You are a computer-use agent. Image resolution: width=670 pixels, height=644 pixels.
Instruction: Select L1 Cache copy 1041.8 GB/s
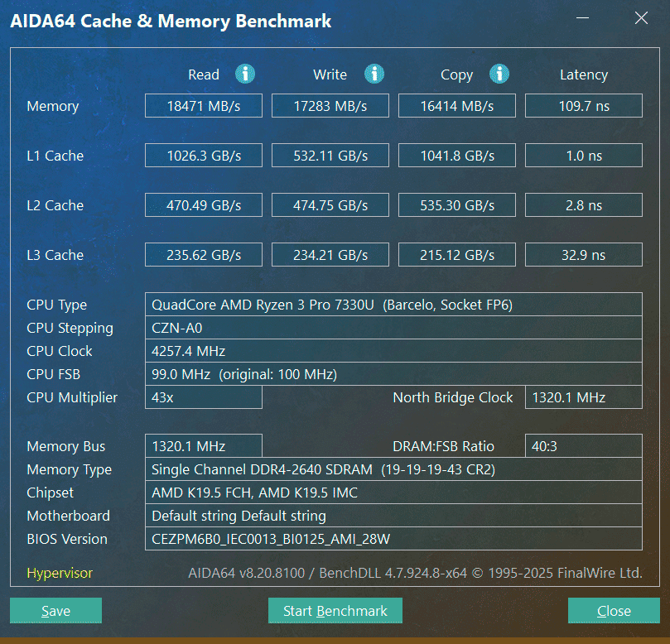point(457,155)
